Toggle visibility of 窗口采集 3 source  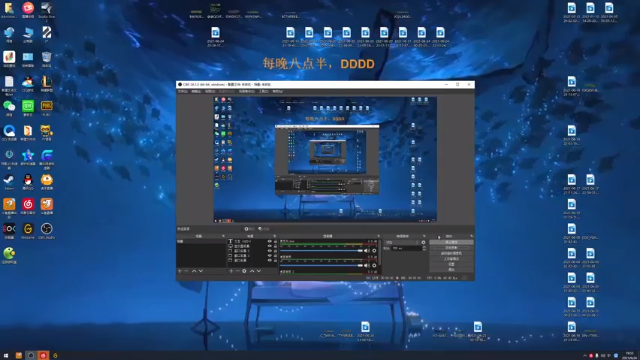point(269,251)
